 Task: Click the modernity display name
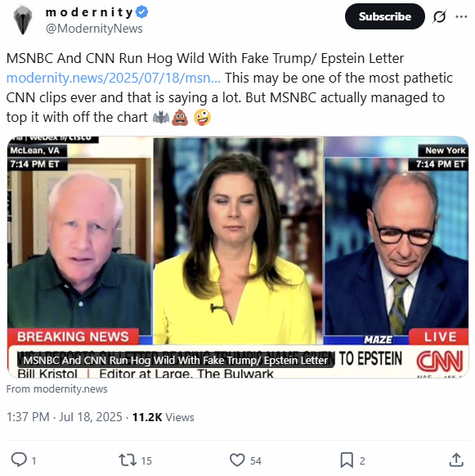(90, 12)
